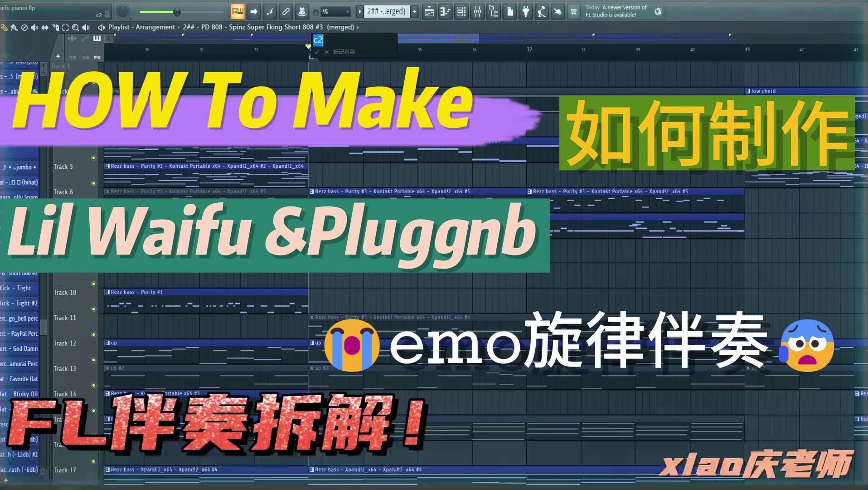The image size is (868, 490).
Task: Expand arrow after the (merged) breadcrumb
Action: [358, 27]
